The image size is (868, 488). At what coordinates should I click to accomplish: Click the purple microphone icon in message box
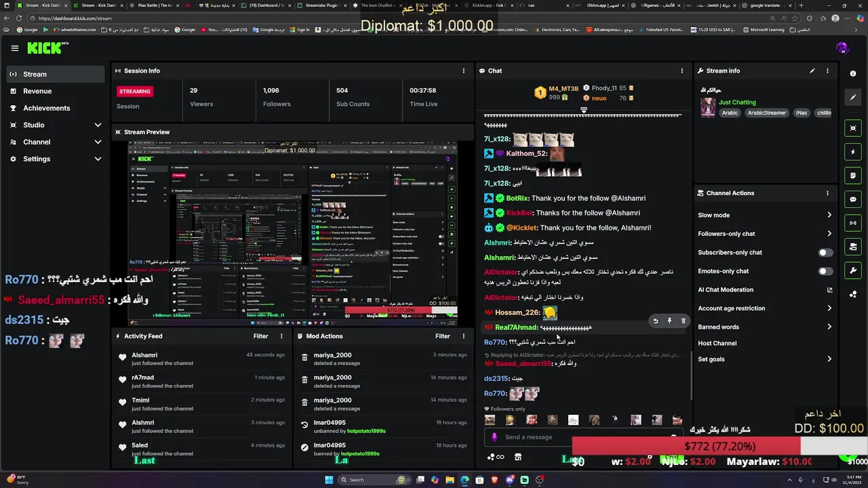tap(494, 437)
